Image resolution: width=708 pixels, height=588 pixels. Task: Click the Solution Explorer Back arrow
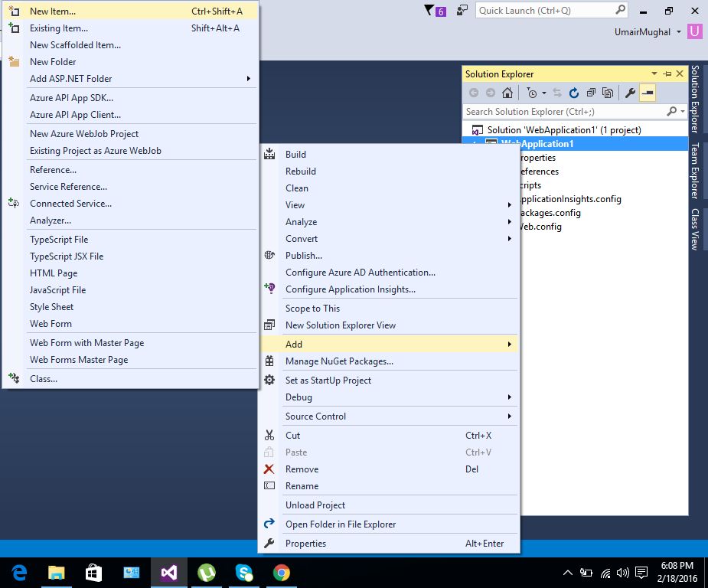pyautogui.click(x=474, y=93)
